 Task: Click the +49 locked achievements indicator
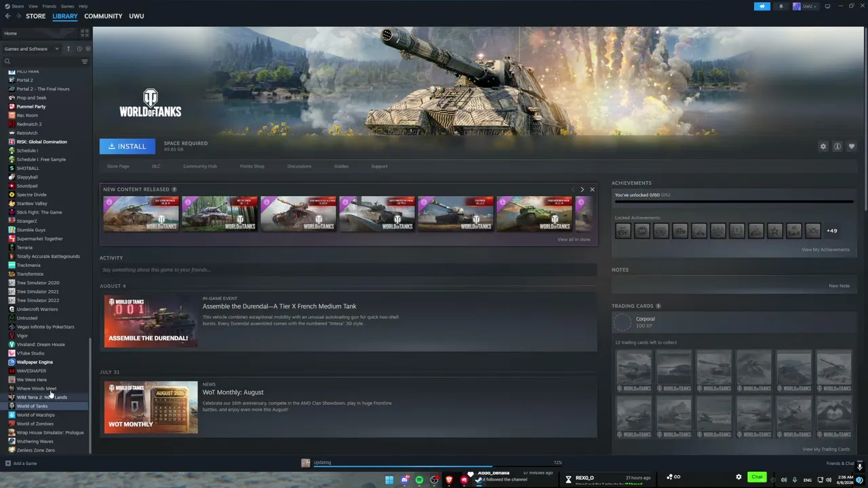831,231
